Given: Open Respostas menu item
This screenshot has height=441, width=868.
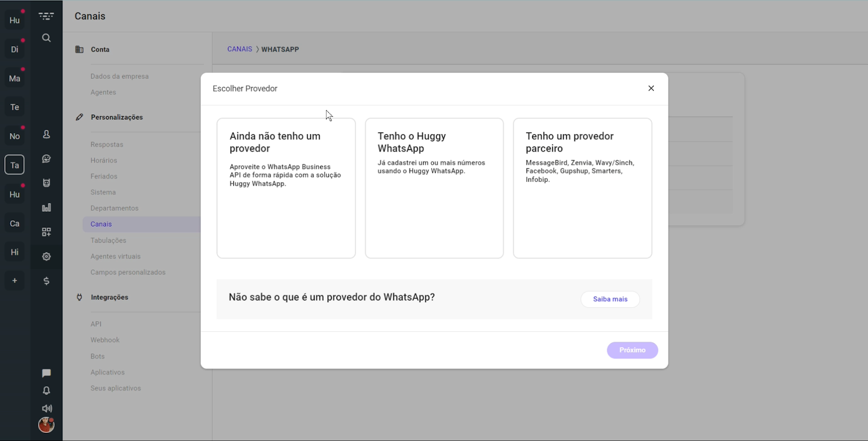Looking at the screenshot, I should (107, 144).
